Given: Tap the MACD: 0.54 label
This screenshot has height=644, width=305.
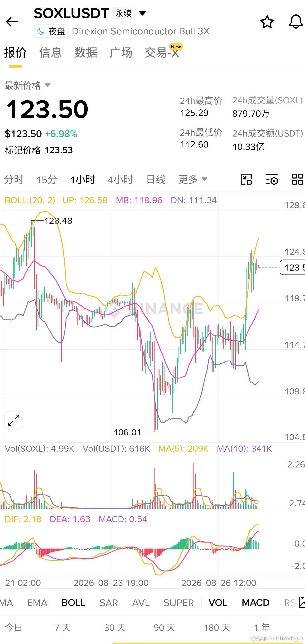Looking at the screenshot, I should (123, 519).
